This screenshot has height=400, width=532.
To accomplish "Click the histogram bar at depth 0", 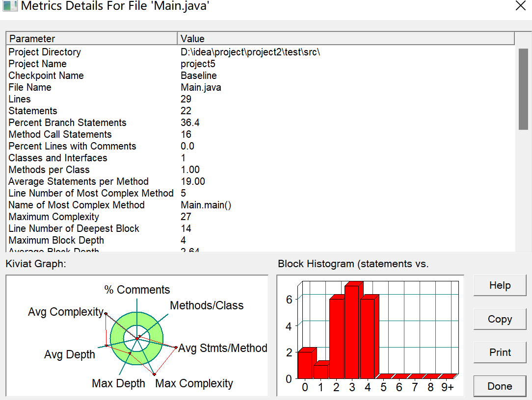I will tap(305, 365).
